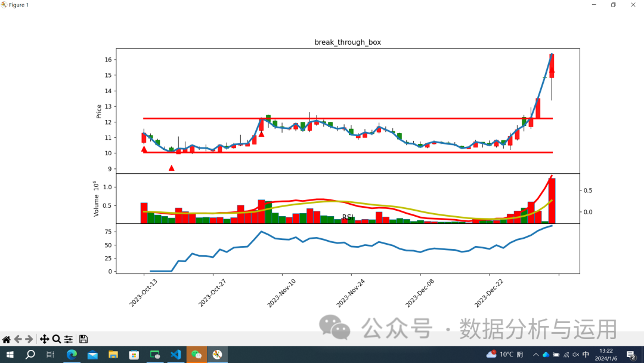Viewport: 644px width, 363px height.
Task: Click the break_through_box chart title
Action: point(348,42)
